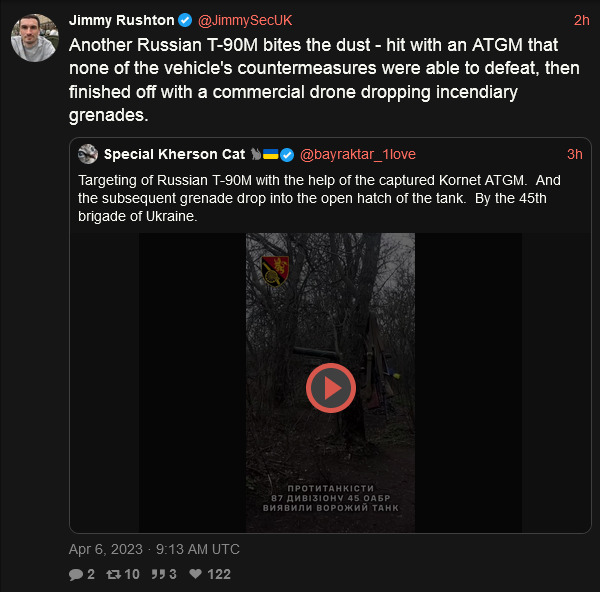600x592 pixels.
Task: Click the retweet icon
Action: [x=113, y=575]
